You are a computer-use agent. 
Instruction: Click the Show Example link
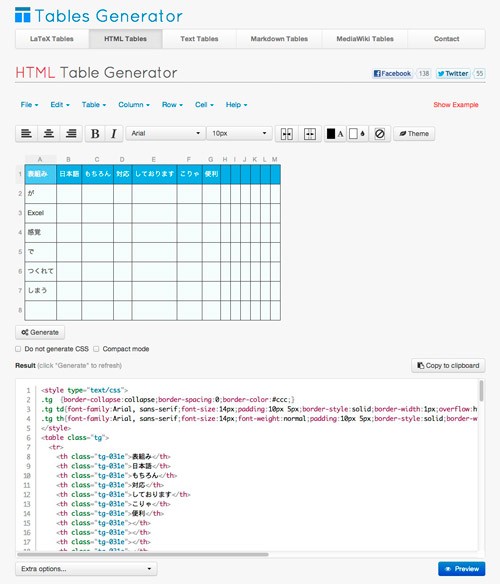[456, 105]
